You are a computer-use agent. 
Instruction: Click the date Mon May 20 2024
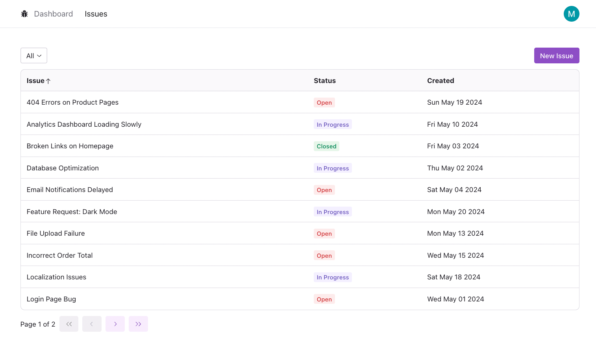(x=456, y=212)
